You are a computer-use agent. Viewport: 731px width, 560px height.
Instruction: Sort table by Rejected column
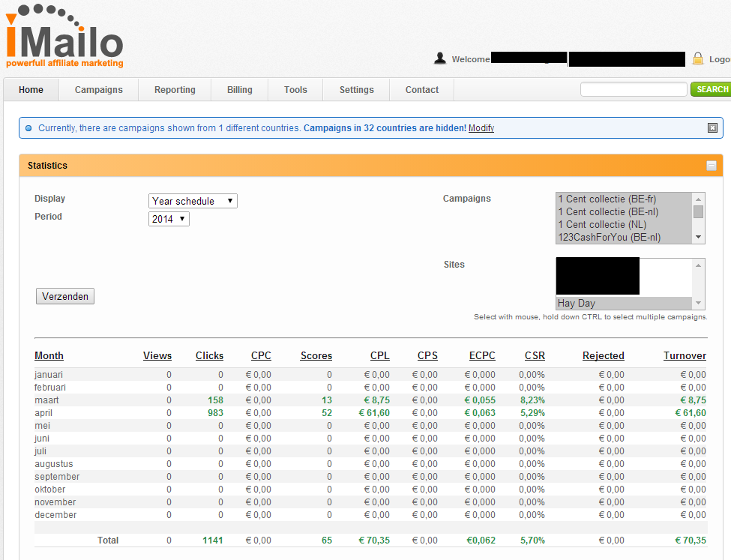coord(604,356)
